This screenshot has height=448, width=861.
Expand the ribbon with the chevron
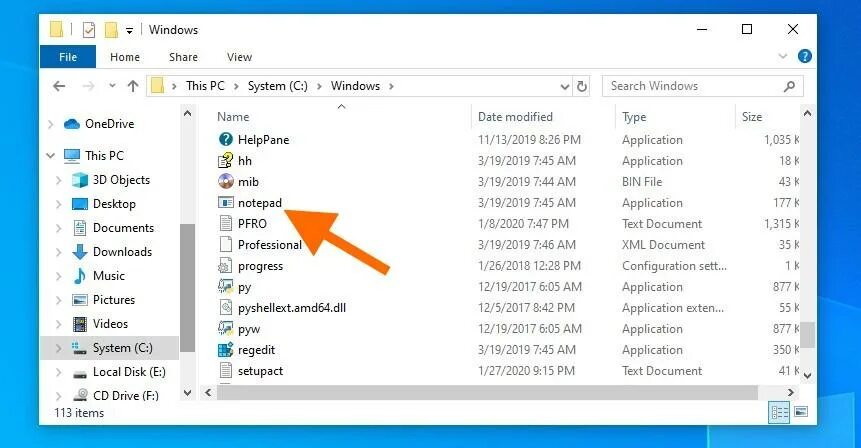(x=783, y=57)
